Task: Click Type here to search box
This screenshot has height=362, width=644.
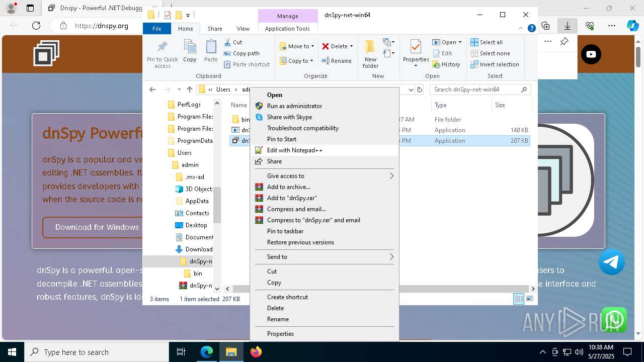Action: coord(97,352)
